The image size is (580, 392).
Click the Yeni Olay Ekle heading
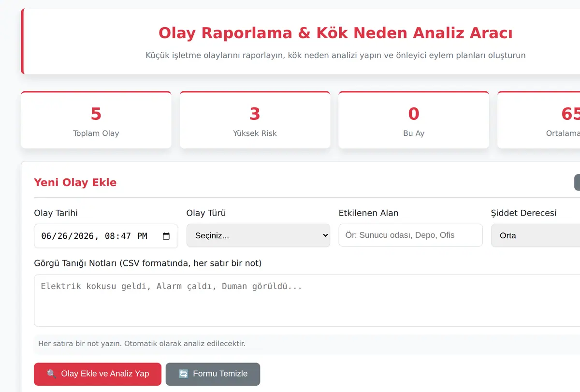point(75,182)
